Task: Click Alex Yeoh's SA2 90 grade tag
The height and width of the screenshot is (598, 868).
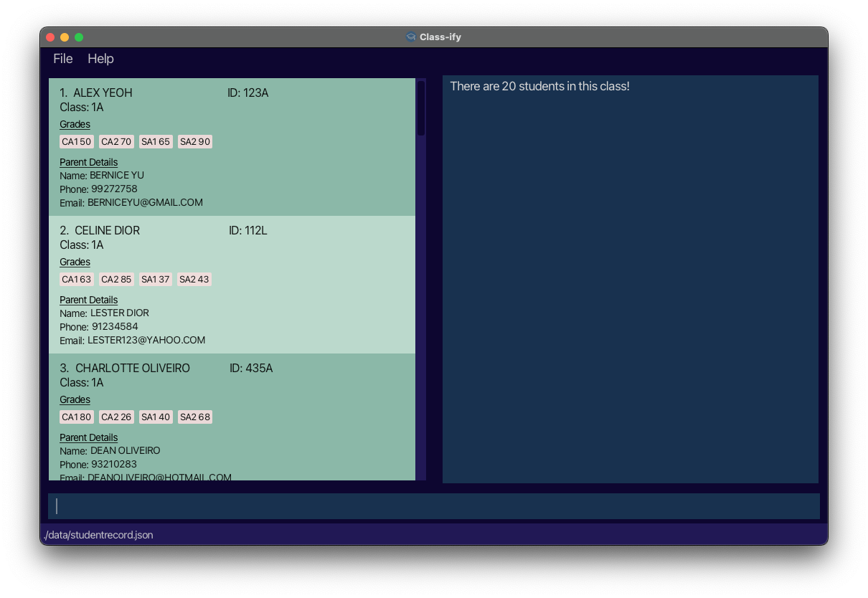Action: (x=195, y=142)
